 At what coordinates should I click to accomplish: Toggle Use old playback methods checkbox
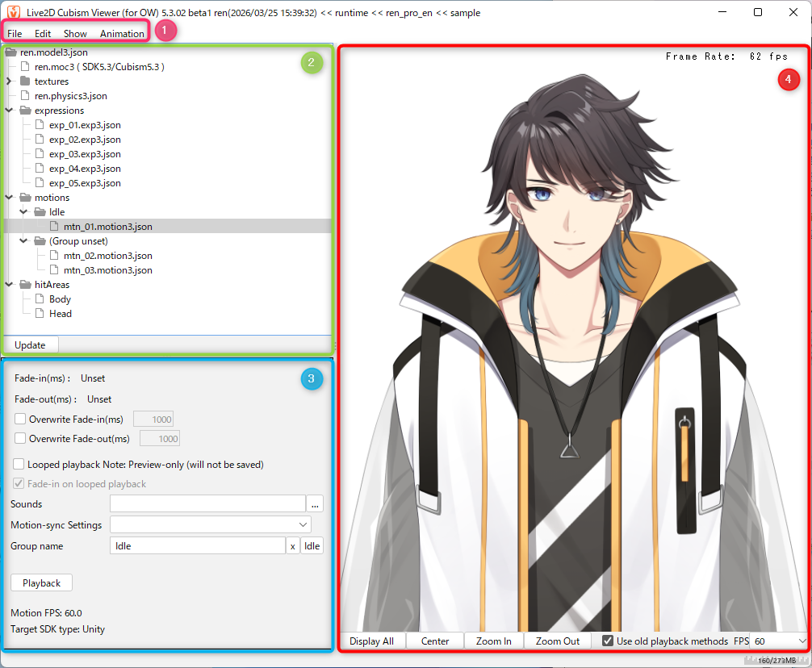point(608,641)
